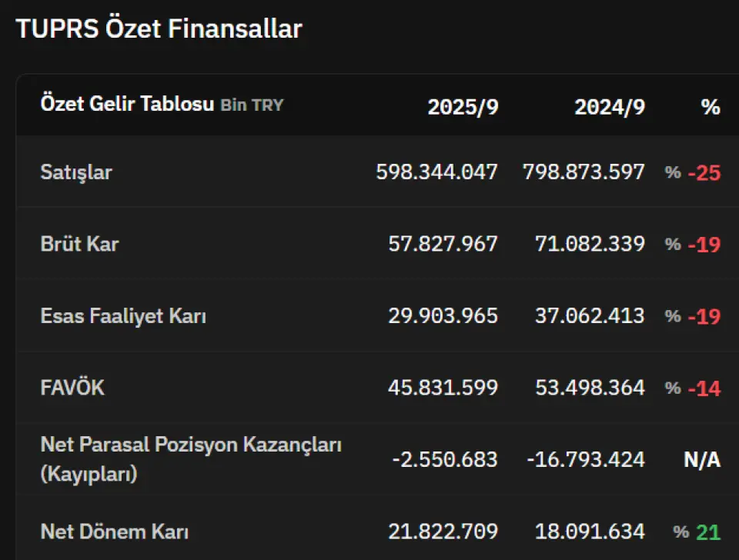The height and width of the screenshot is (560, 739).
Task: Select the Satışlar row label
Action: pyautogui.click(x=76, y=172)
